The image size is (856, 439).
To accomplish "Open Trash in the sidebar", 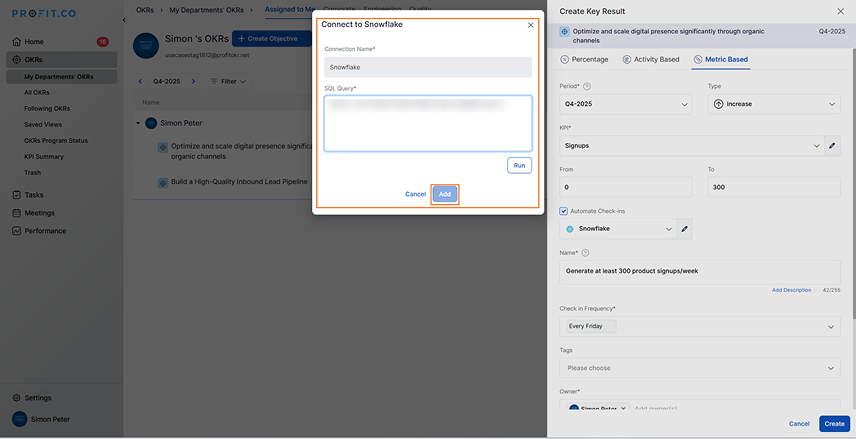I will (32, 173).
